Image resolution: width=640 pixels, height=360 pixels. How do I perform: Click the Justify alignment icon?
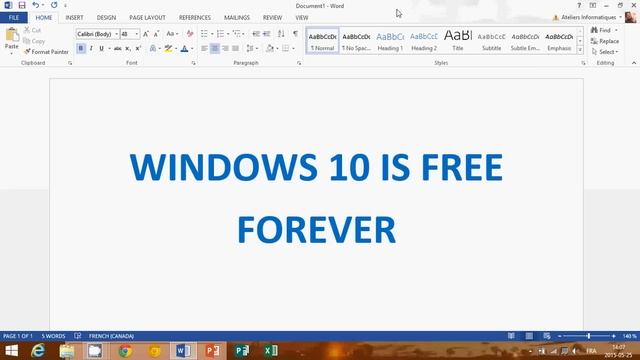tap(236, 49)
